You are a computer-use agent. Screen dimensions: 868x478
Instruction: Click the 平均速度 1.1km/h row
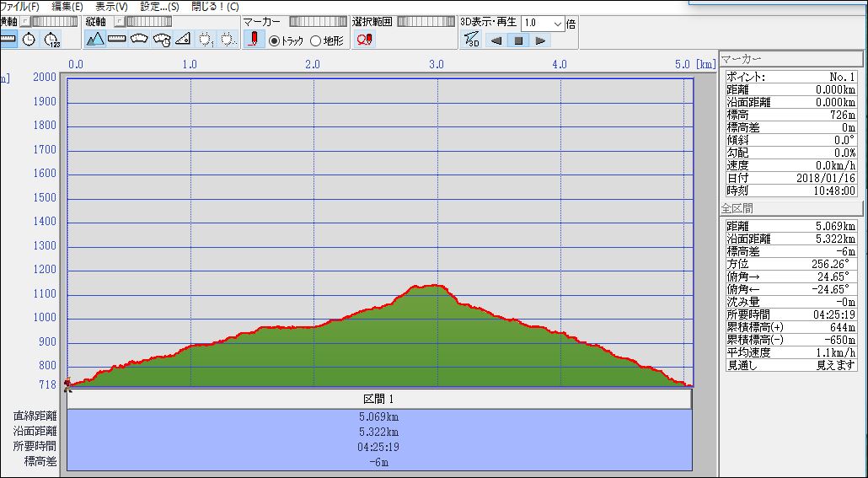[x=791, y=353]
